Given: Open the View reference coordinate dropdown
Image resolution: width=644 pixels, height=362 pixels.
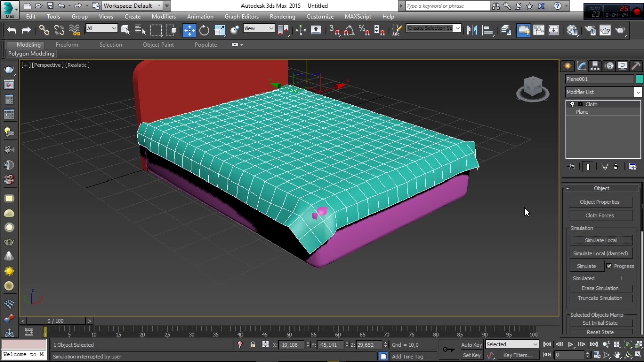Looking at the screenshot, I should [x=259, y=29].
